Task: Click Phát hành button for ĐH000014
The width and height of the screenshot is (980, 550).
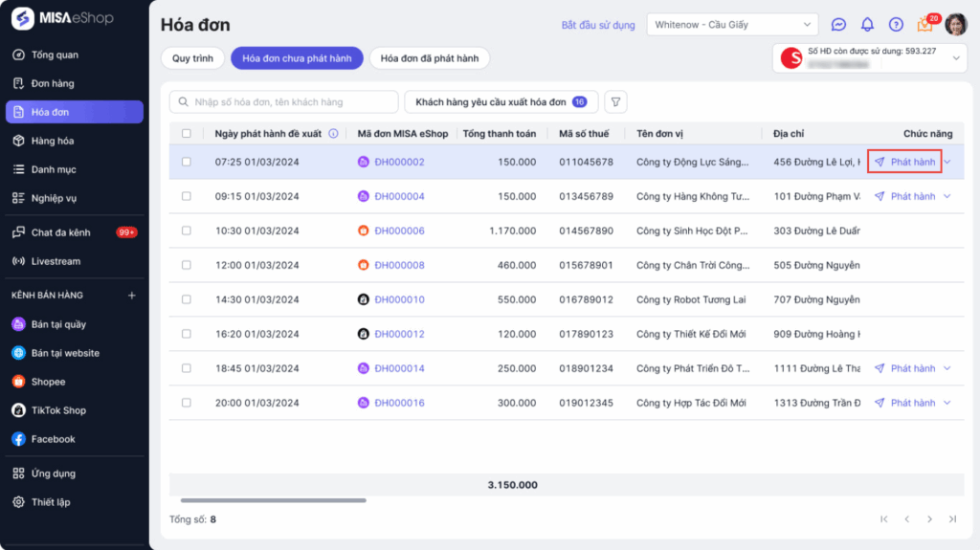Action: point(904,368)
